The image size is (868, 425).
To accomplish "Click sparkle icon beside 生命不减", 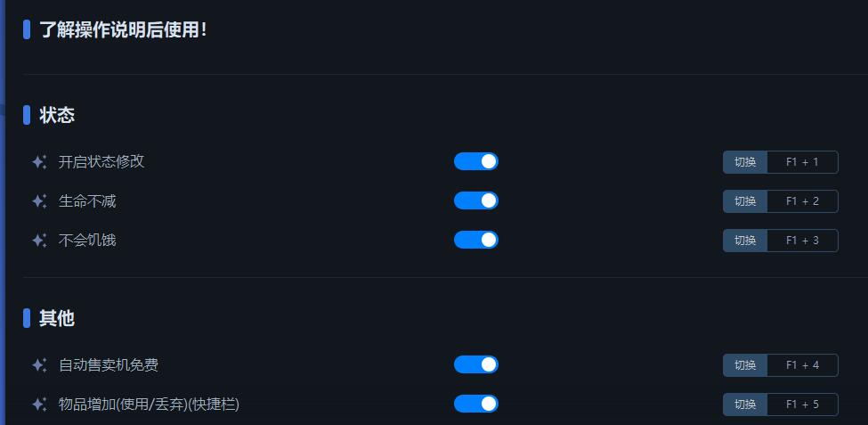I will [39, 201].
